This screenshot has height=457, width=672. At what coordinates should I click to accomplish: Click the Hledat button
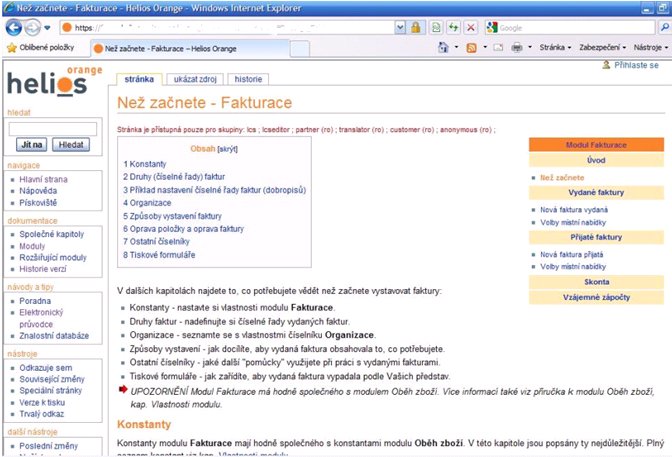point(71,144)
